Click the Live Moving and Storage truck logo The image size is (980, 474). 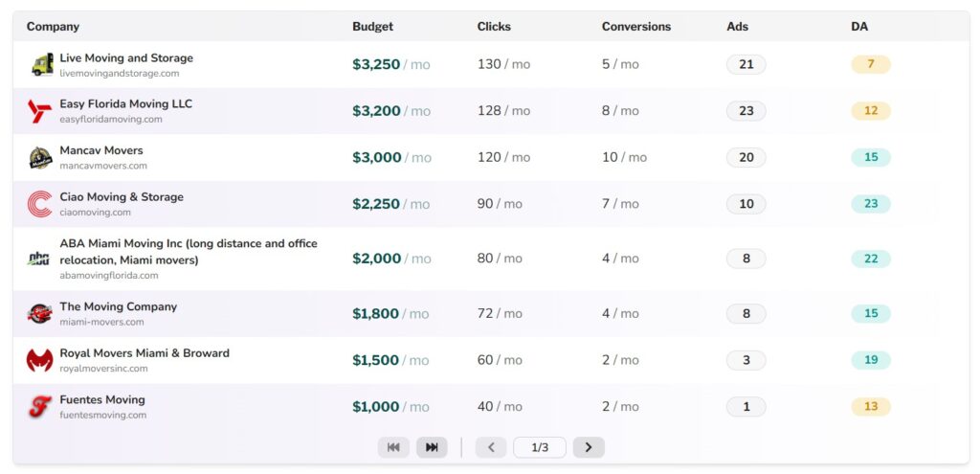tap(40, 65)
